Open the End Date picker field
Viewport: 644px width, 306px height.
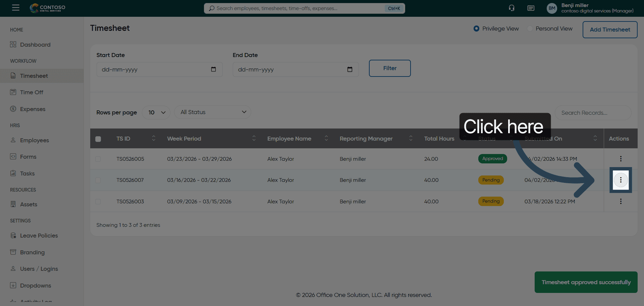coord(295,69)
